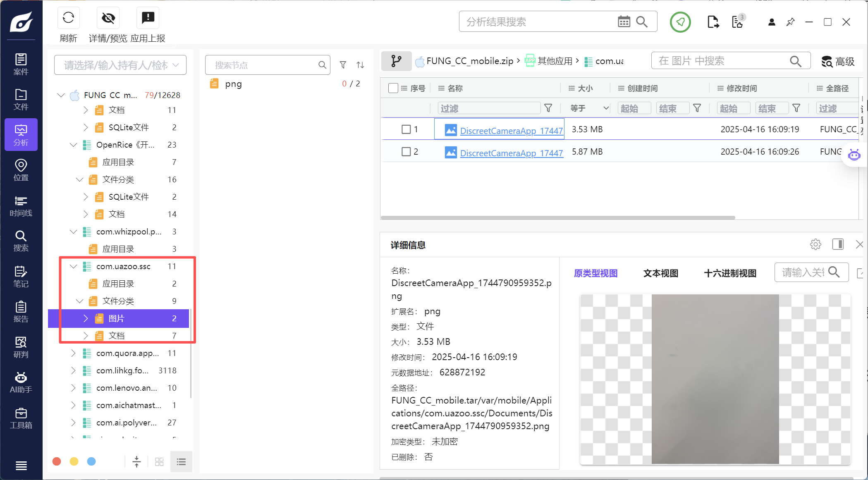Image resolution: width=868 pixels, height=480 pixels.
Task: Expand the com.lihkg.fo... tree node
Action: [74, 370]
